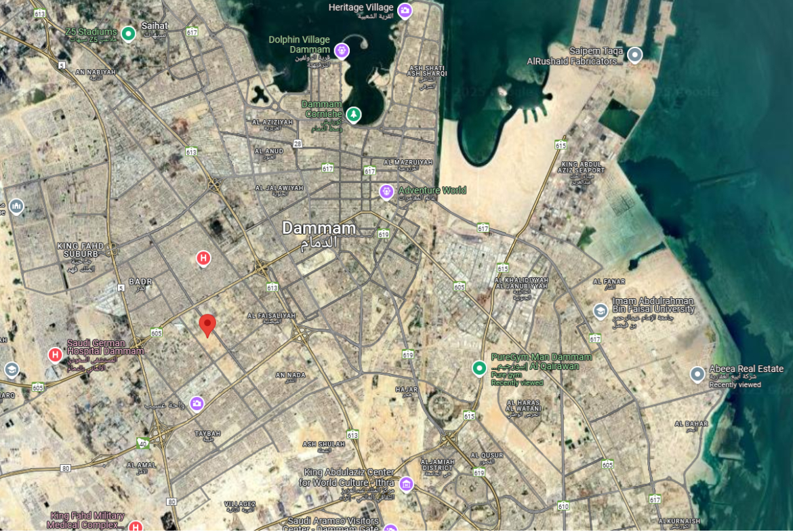
Task: Select the hospital marker near Badr
Action: click(x=203, y=258)
